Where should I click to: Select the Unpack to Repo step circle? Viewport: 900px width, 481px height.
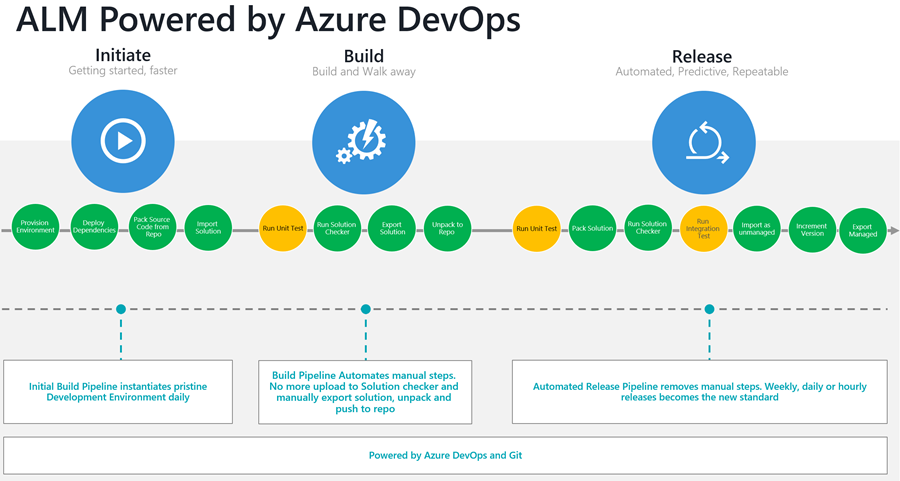click(x=447, y=228)
